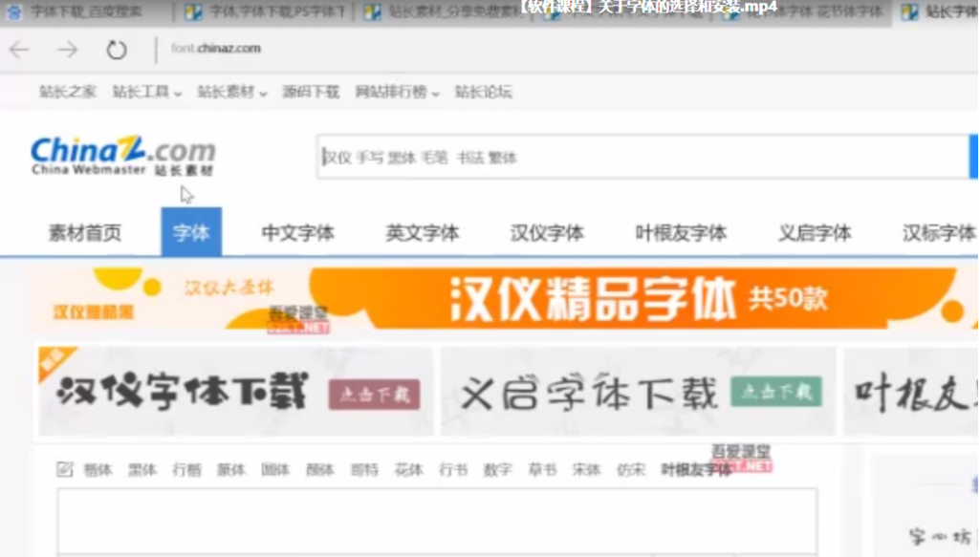Click the font.chinaz.com address bar
The width and height of the screenshot is (980, 557).
tap(216, 48)
